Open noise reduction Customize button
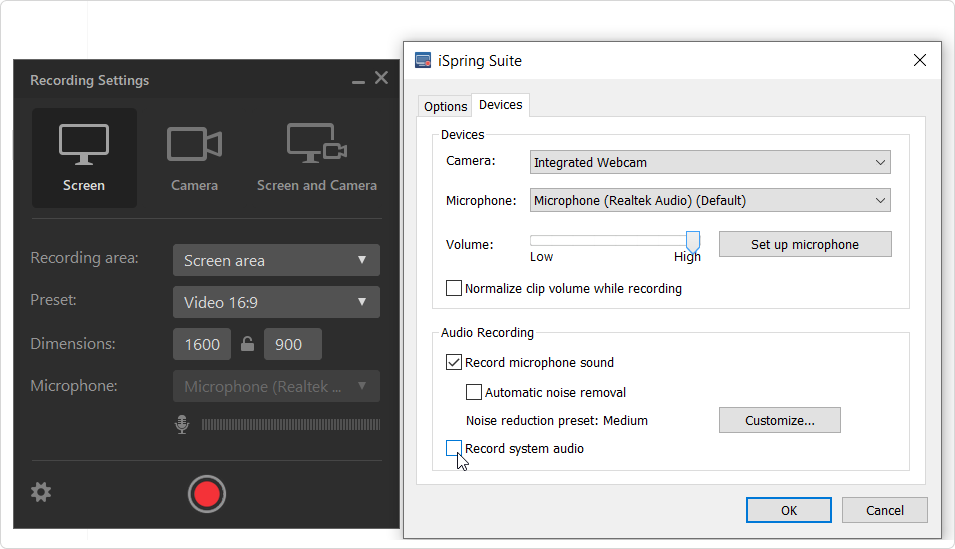This screenshot has width=955, height=549. (780, 420)
